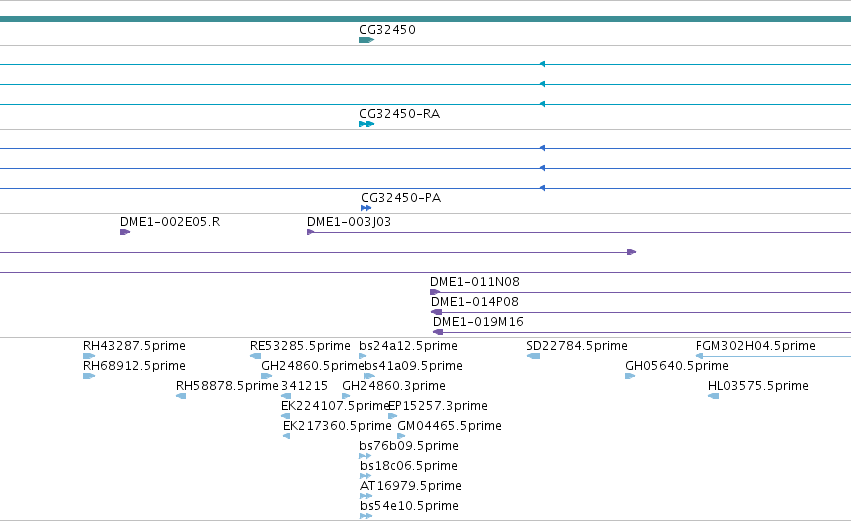
Task: Select the DME1-014P08 arrow glyph
Action: point(436,313)
